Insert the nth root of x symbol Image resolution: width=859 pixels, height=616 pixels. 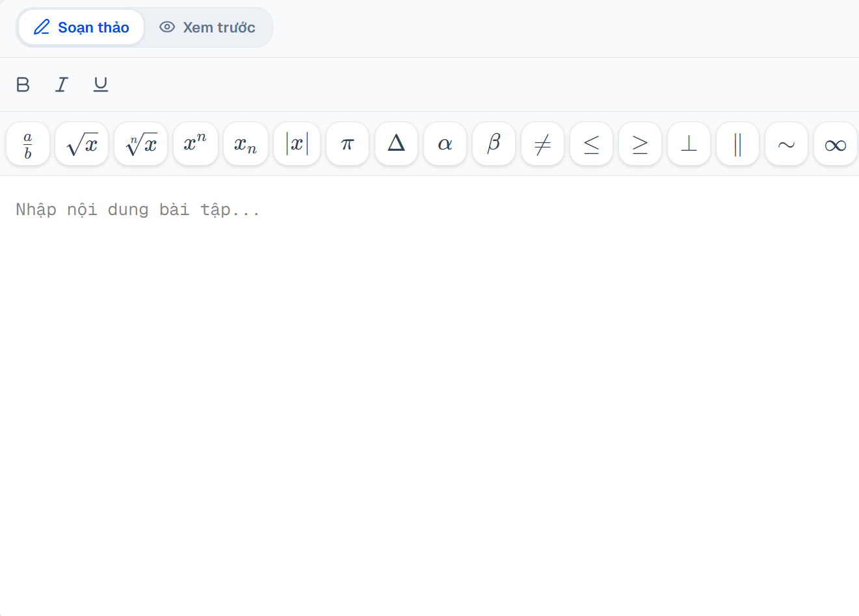(x=140, y=144)
